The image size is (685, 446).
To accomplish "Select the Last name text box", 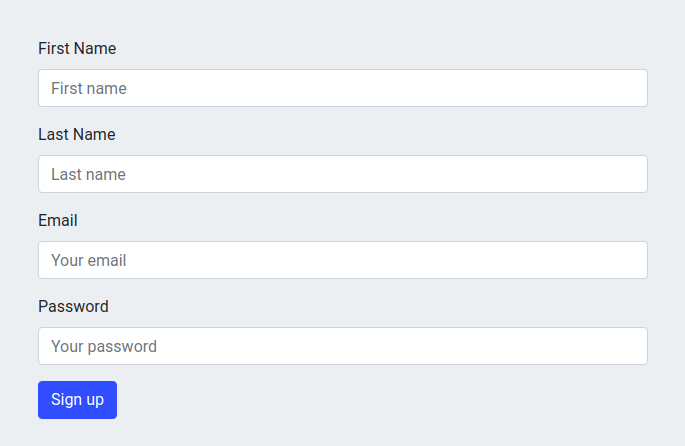I will [343, 174].
